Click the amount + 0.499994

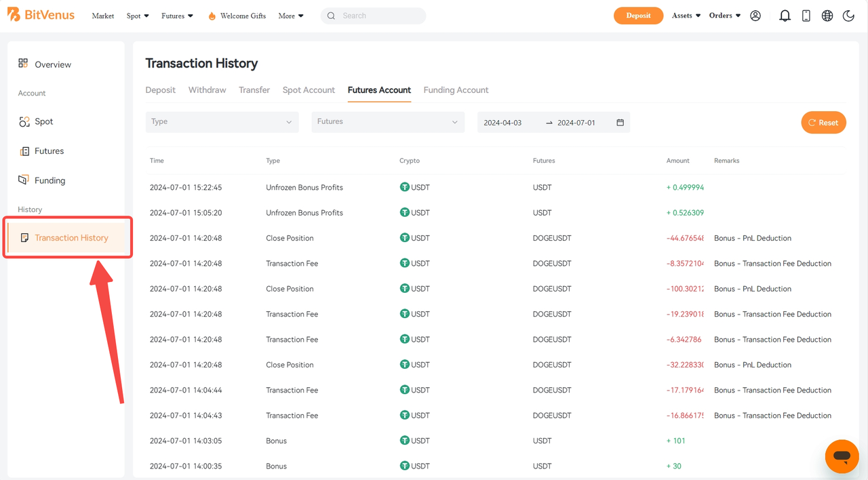coord(685,187)
